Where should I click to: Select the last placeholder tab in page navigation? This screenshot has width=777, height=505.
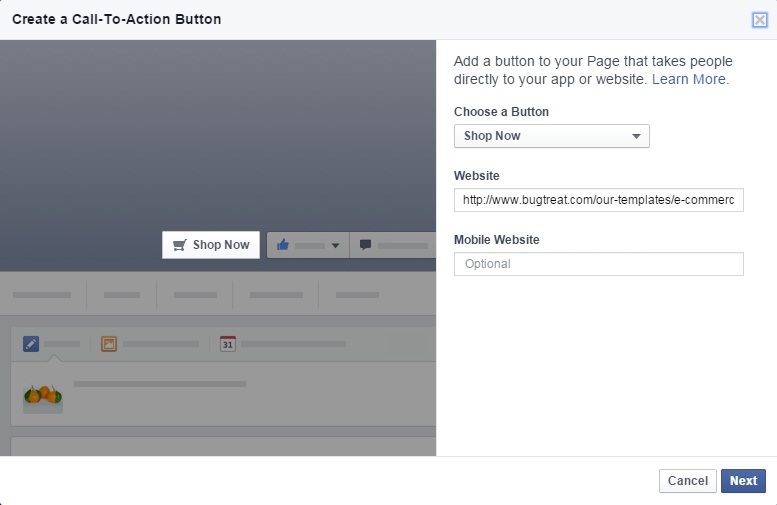[357, 295]
